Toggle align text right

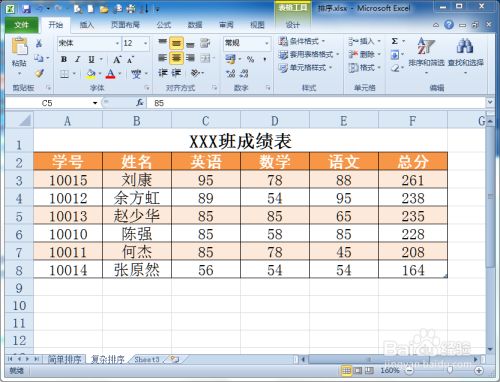click(190, 58)
